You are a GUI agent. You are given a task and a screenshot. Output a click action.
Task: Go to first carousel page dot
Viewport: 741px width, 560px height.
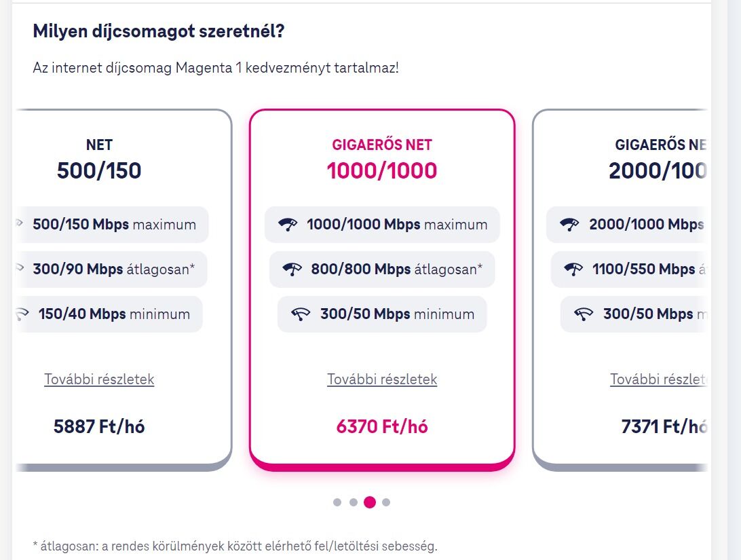pos(337,502)
